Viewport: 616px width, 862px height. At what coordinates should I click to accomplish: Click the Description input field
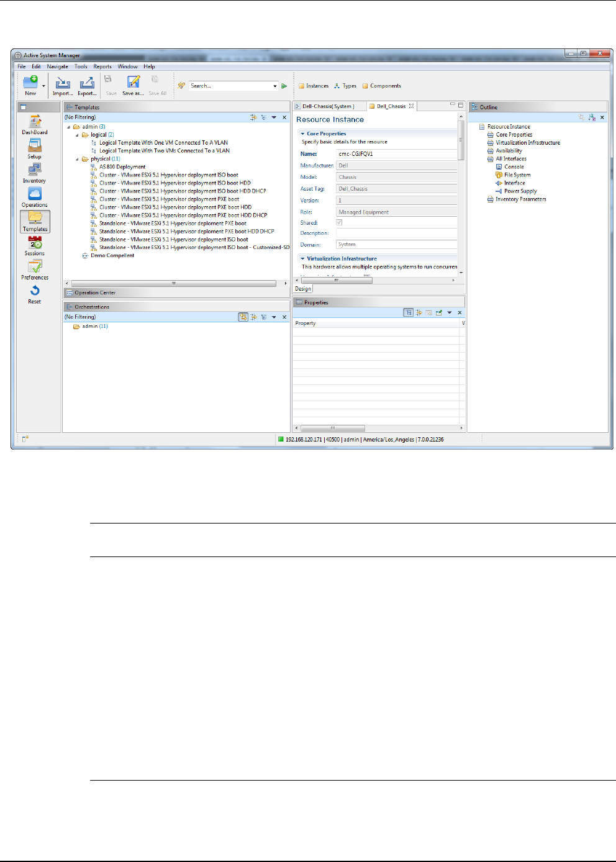click(x=397, y=233)
